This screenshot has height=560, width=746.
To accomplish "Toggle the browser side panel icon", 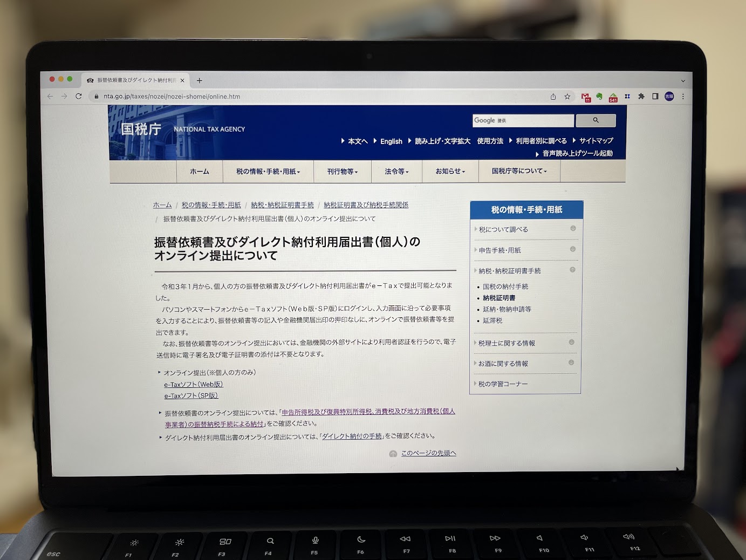I will [x=655, y=97].
